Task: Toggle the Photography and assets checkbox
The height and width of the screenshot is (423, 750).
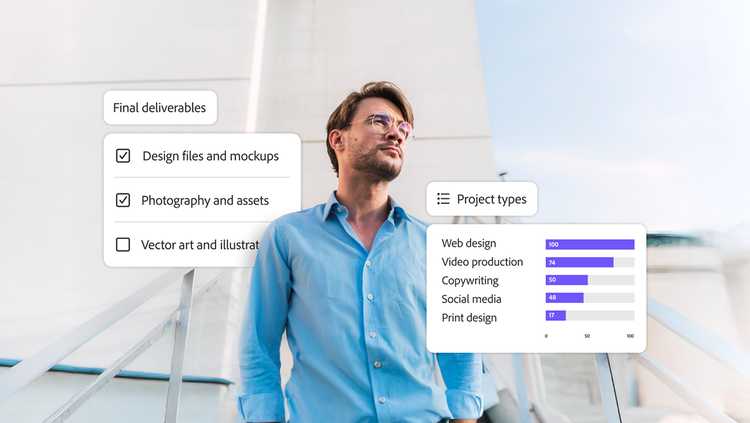Action: pos(123,200)
